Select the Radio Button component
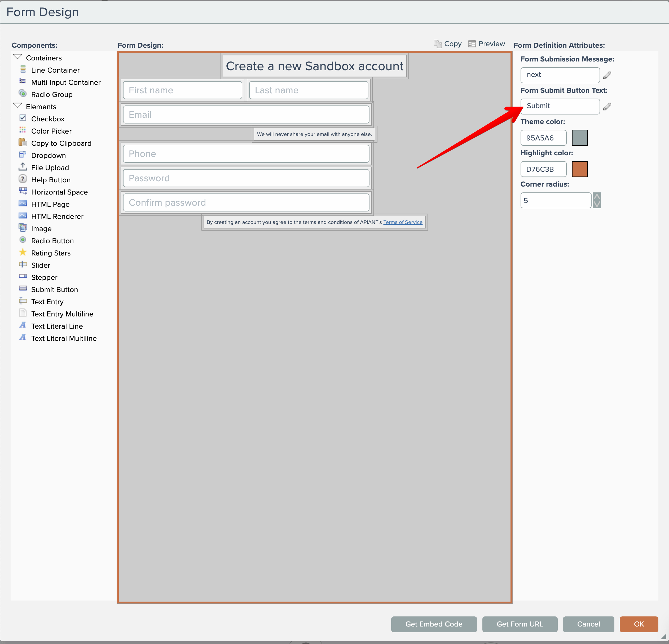The height and width of the screenshot is (644, 669). [52, 241]
